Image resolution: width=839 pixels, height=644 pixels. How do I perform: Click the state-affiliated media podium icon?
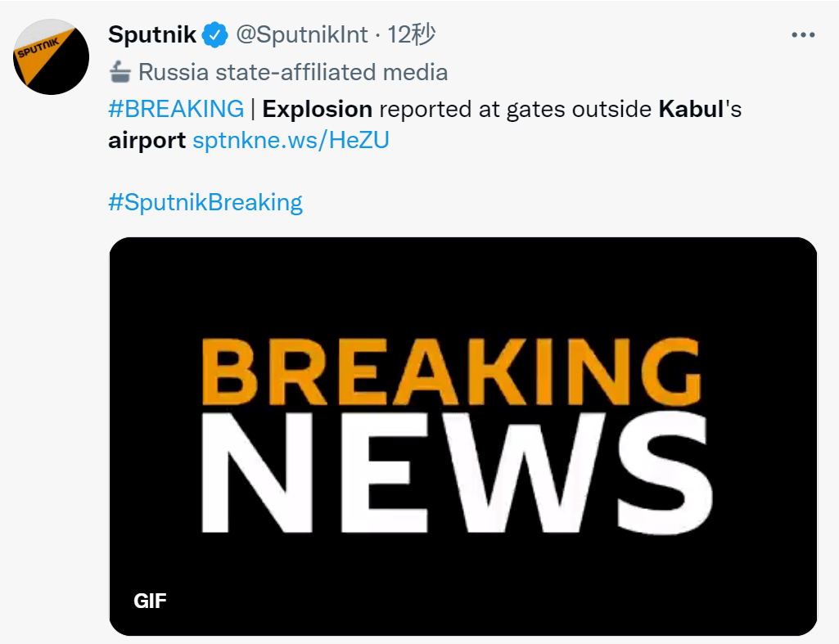point(120,72)
